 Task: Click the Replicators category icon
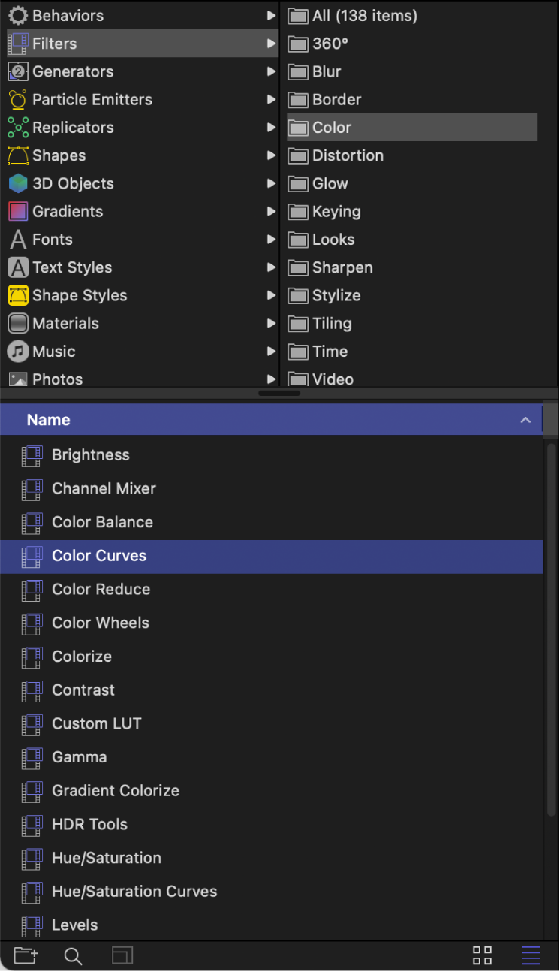(x=18, y=128)
